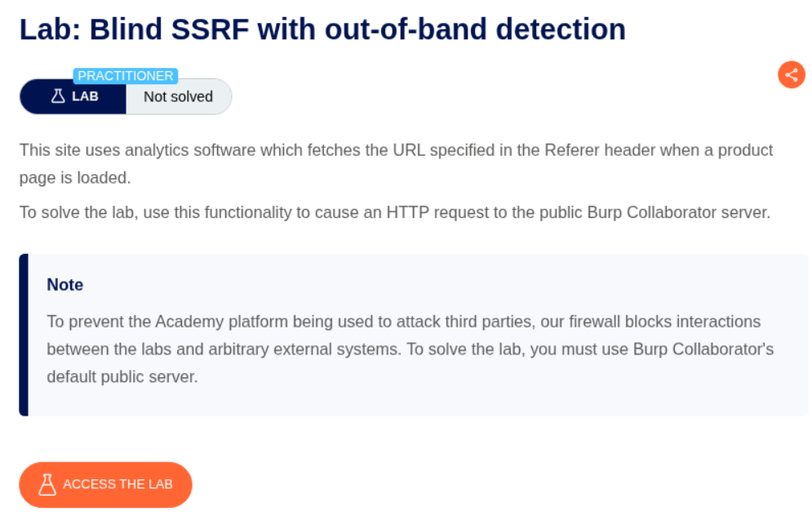Click the Not solved status label
812x512 pixels.
pos(178,97)
